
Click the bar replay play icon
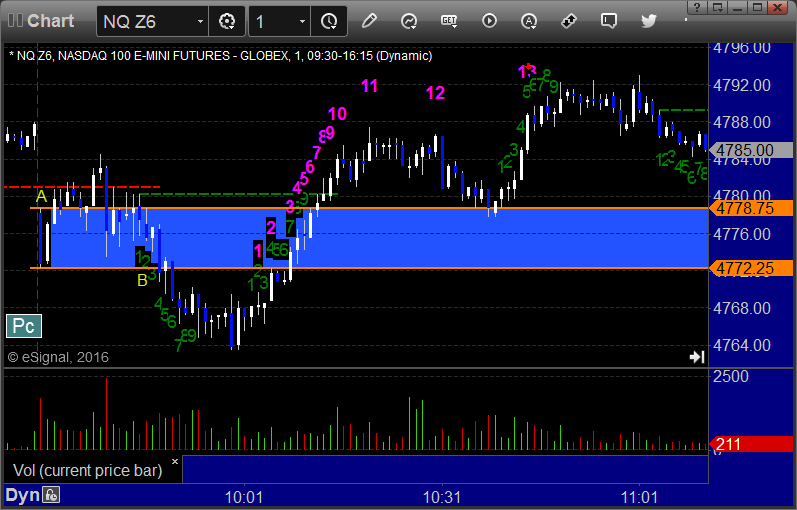[x=489, y=21]
